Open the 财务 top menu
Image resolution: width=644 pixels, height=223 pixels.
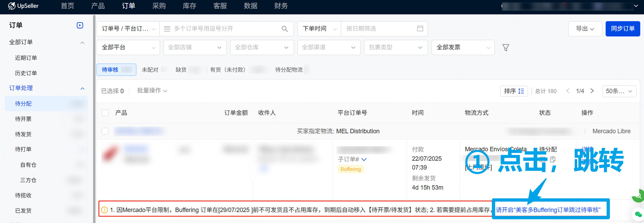click(x=281, y=6)
